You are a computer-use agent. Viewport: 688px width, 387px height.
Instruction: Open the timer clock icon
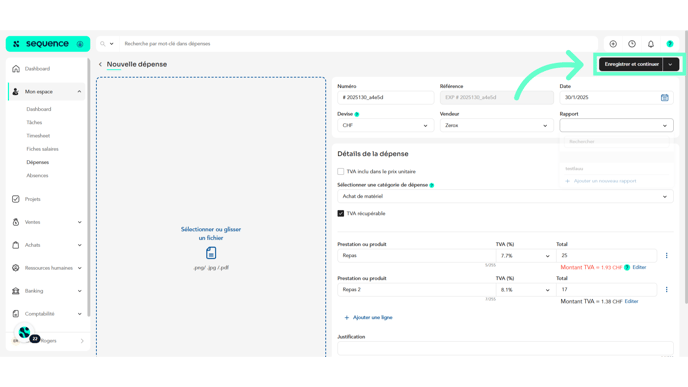(632, 44)
